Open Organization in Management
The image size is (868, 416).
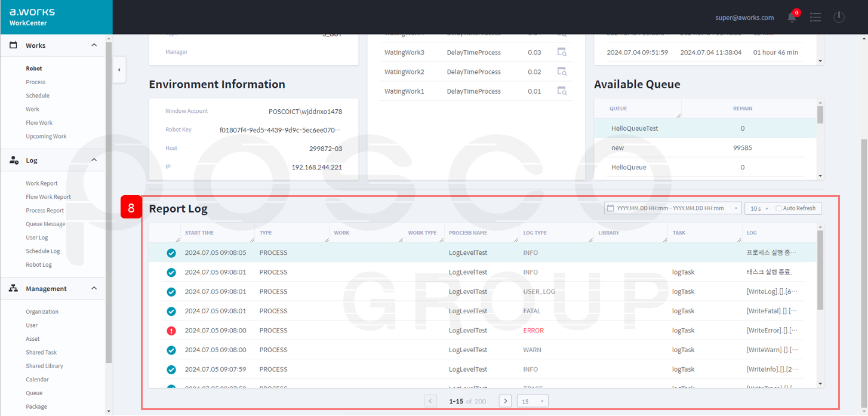point(42,312)
